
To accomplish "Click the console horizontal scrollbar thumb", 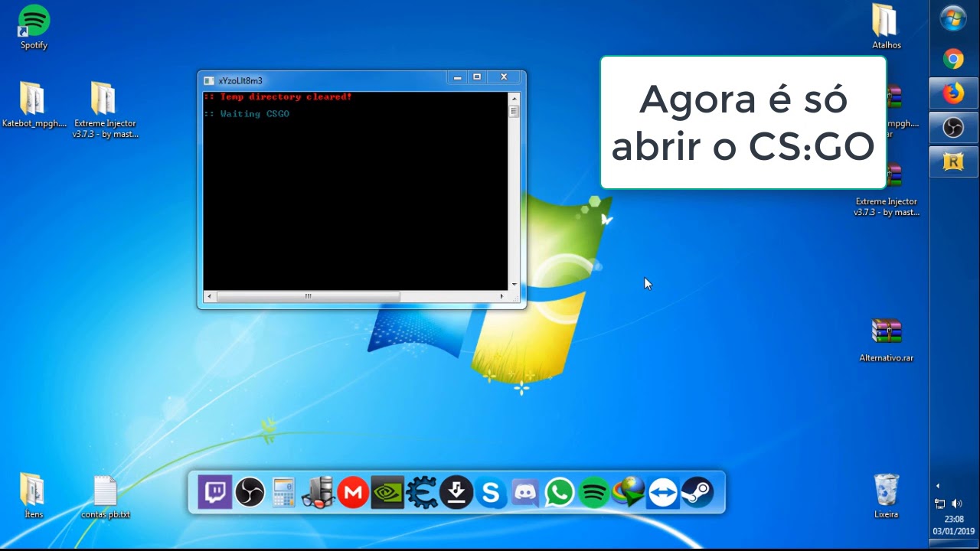I will point(309,296).
